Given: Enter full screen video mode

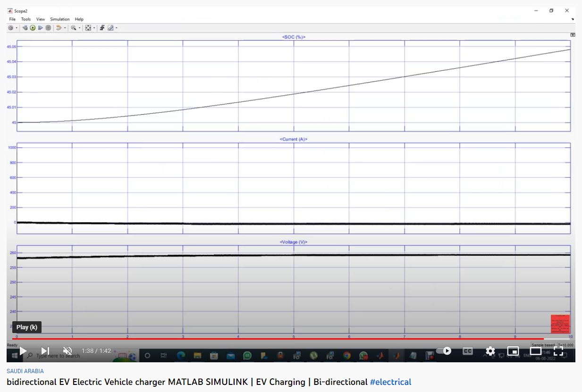Looking at the screenshot, I should 558,351.
